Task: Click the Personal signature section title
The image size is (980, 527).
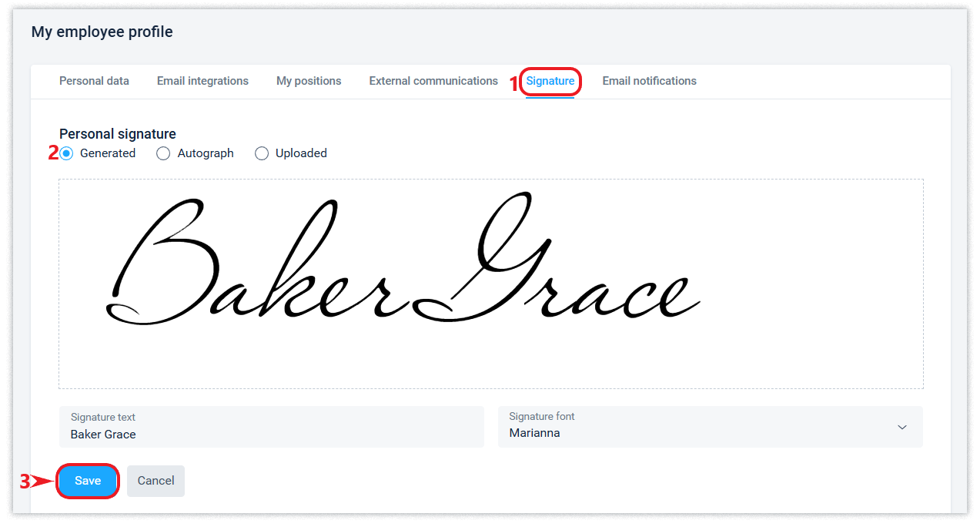Action: tap(118, 134)
